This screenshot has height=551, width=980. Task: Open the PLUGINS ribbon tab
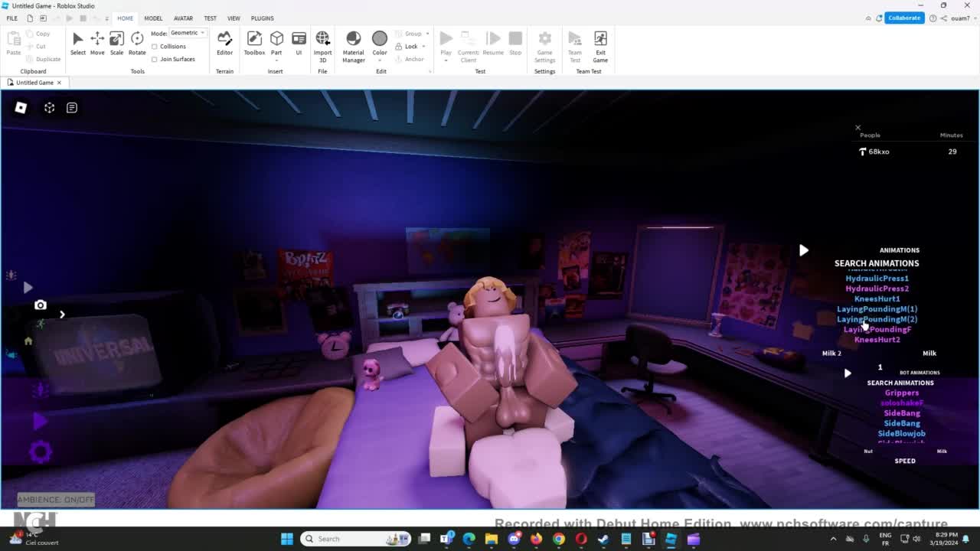click(262, 18)
